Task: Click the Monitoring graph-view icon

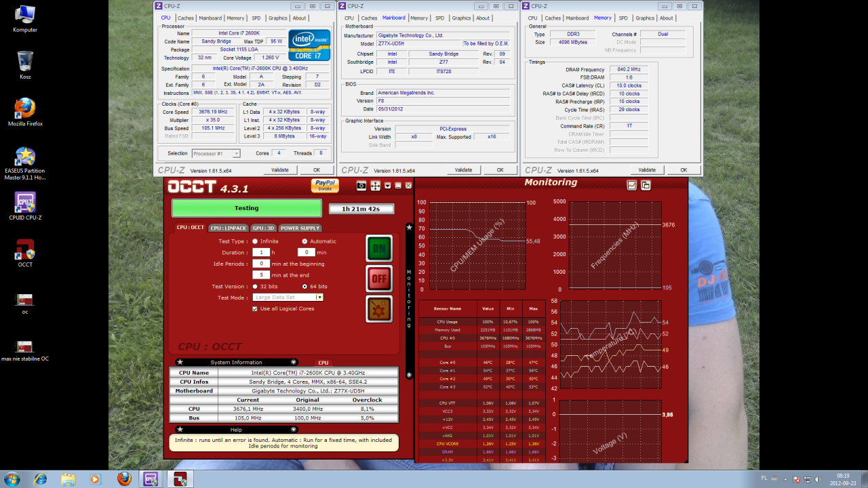Action: (632, 185)
